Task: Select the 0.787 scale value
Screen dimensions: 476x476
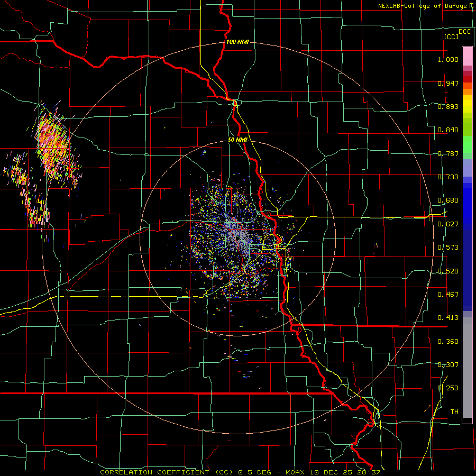Action: tap(448, 153)
